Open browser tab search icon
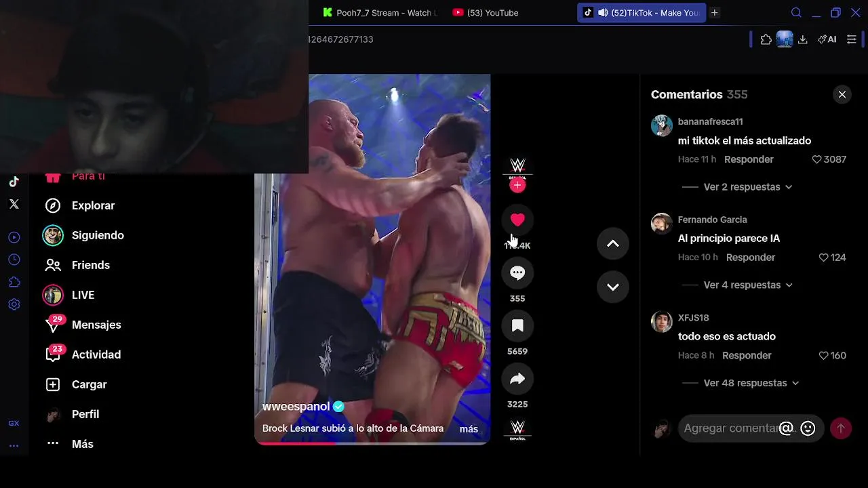Viewport: 868px width, 488px height. tap(796, 13)
